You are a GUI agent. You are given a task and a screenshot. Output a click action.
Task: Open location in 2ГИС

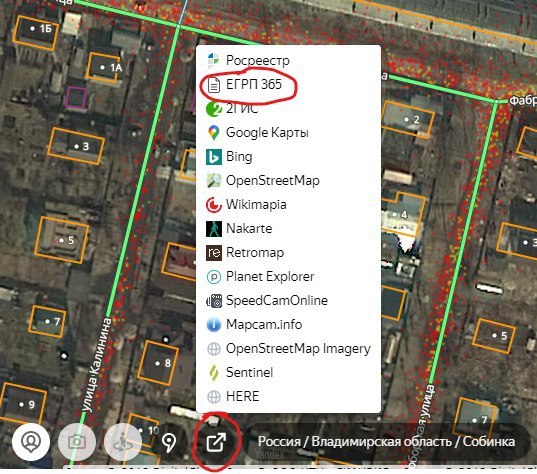click(288, 109)
